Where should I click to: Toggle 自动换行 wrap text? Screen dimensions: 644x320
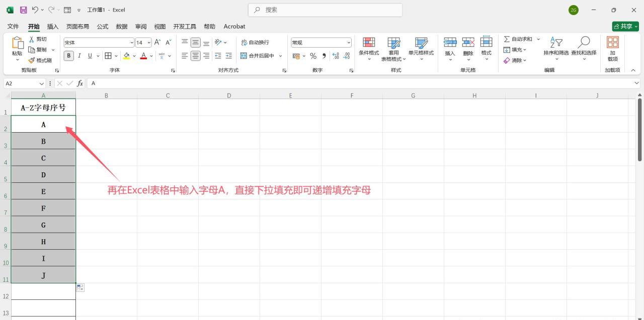(255, 42)
